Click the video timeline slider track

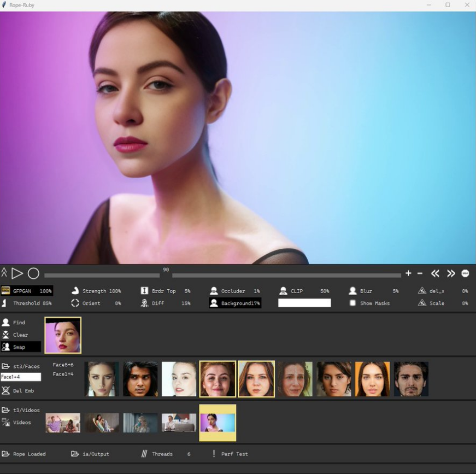(x=273, y=275)
